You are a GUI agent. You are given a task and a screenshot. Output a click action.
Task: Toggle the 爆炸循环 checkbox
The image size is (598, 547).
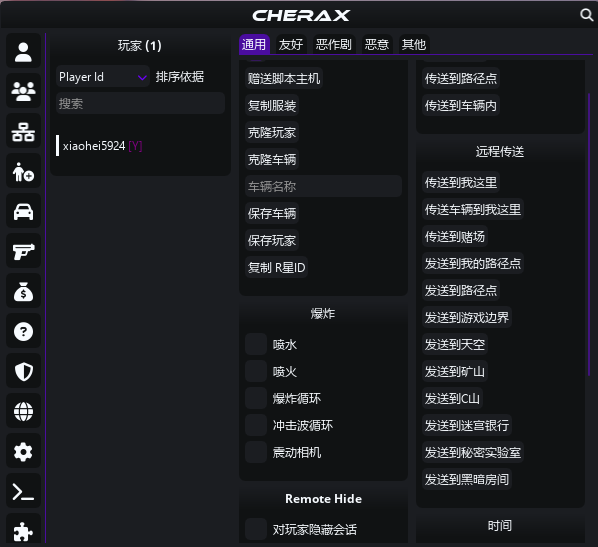click(x=256, y=398)
